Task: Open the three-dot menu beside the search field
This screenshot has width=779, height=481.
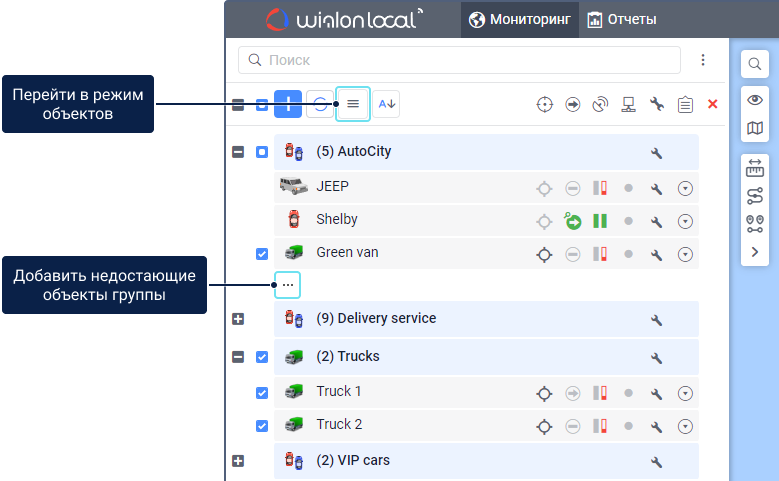Action: [x=702, y=60]
